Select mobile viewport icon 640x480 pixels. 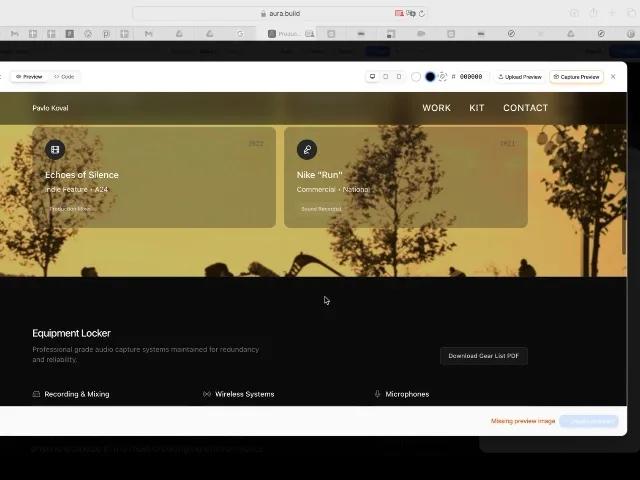[x=399, y=77]
